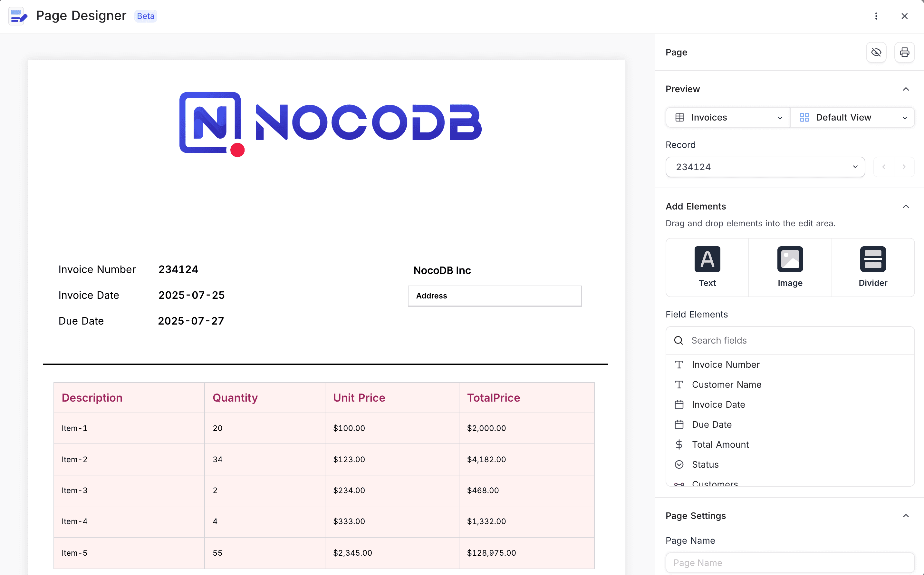
Task: Click the Search fields input
Action: [x=794, y=340]
